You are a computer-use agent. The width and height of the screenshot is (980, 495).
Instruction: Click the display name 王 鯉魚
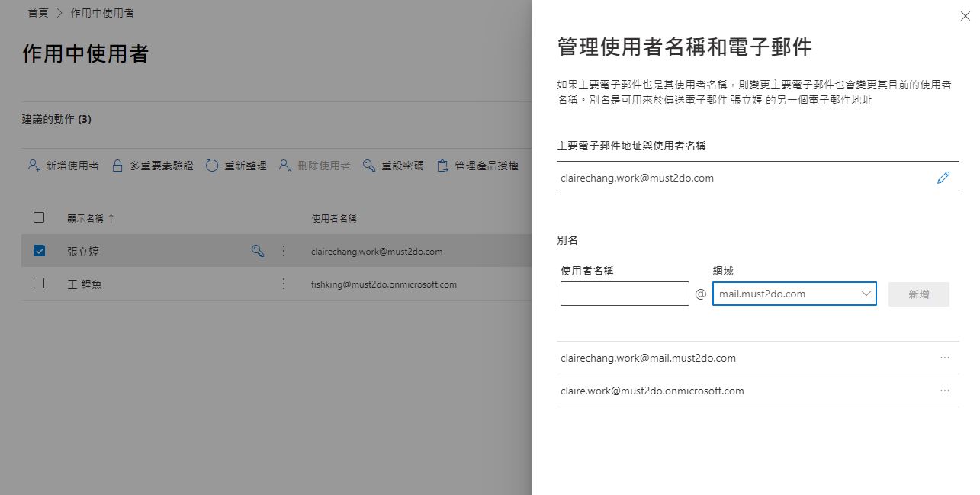coord(85,284)
